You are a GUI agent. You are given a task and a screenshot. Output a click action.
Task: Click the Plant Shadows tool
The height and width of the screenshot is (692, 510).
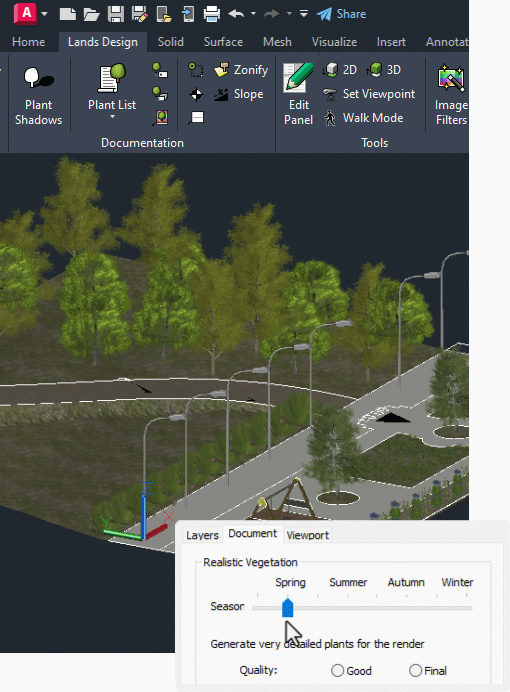[x=38, y=96]
